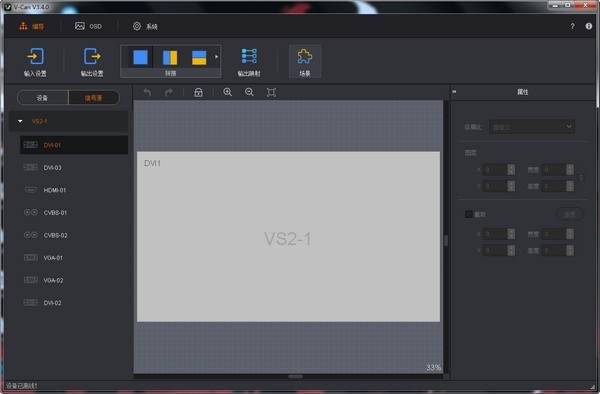The image size is (600, 394).
Task: Switch to the system gear tab
Action: tap(145, 26)
